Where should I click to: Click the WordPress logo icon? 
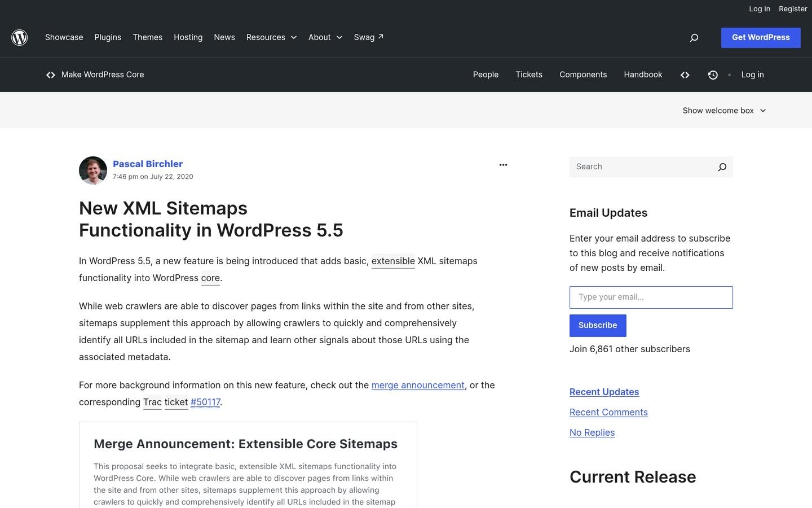[20, 37]
